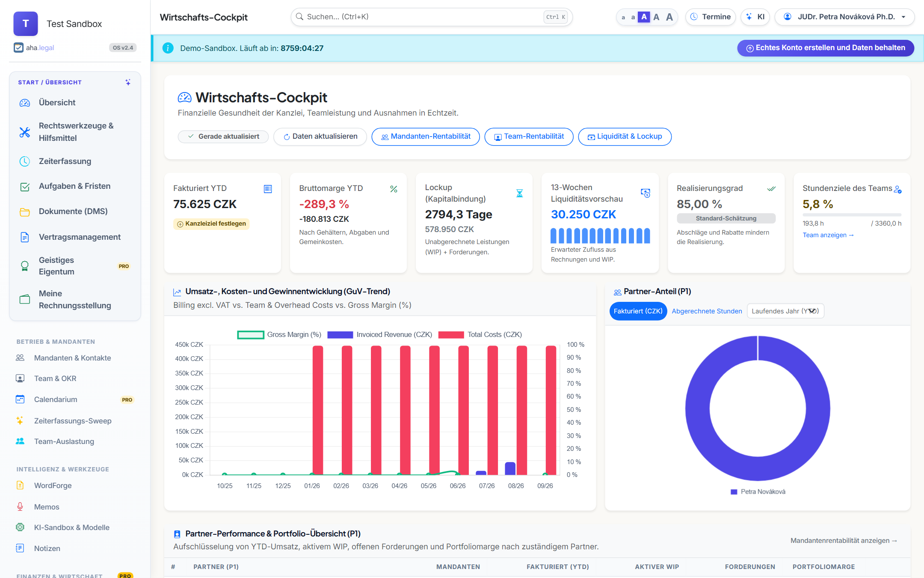Screen dimensions: 924x578
Task: Click the person icon beside Stundenziele des Teams
Action: pyautogui.click(x=897, y=189)
